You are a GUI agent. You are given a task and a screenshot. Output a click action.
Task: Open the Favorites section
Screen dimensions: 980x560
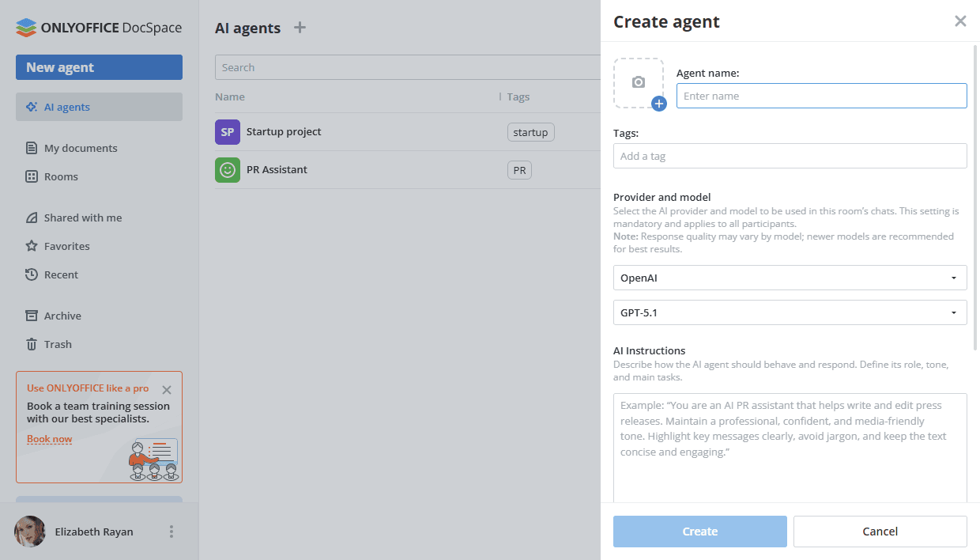[x=66, y=246]
